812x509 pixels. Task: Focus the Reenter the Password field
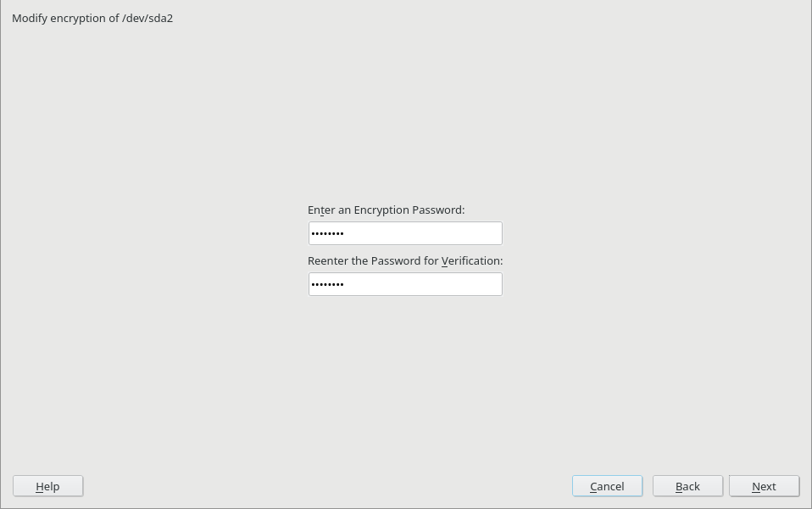(x=405, y=284)
